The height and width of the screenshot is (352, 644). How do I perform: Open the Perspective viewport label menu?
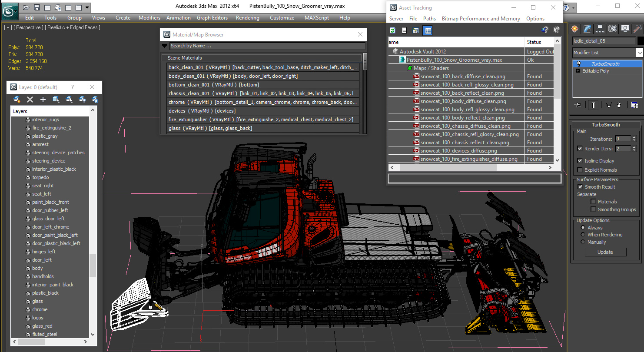28,27
